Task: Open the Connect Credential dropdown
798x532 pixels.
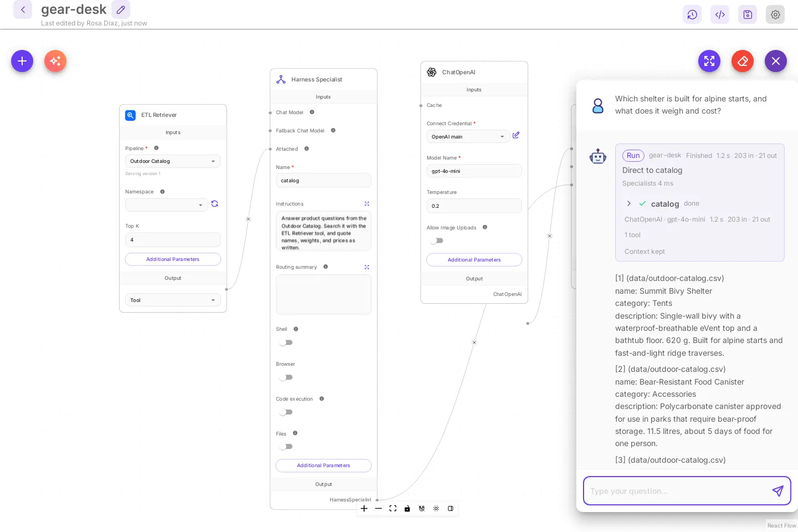Action: pyautogui.click(x=468, y=137)
